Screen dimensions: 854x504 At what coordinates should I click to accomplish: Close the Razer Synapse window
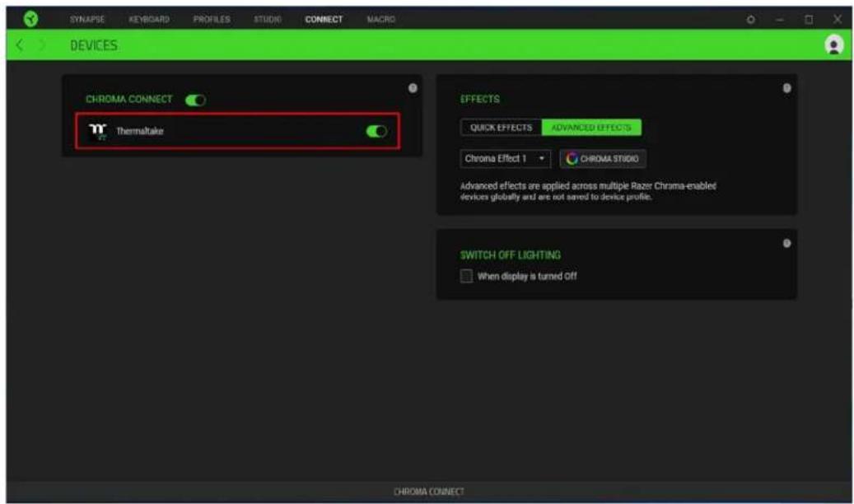tap(837, 20)
